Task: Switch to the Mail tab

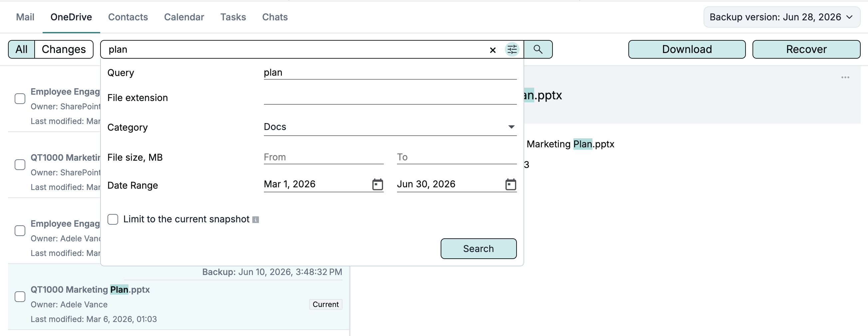Action: click(x=25, y=17)
